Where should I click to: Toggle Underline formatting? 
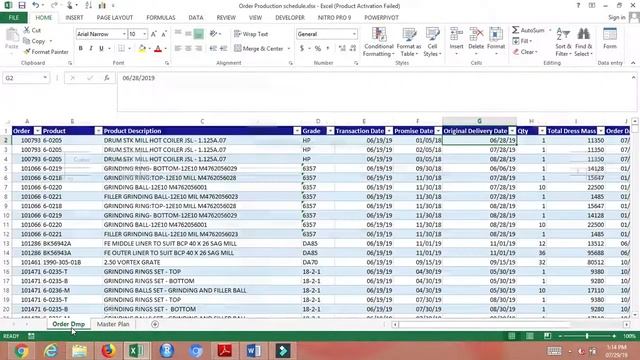(x=101, y=49)
